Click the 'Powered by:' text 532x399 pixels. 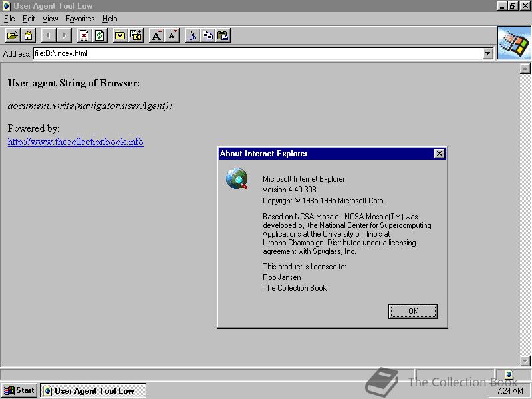tap(33, 128)
